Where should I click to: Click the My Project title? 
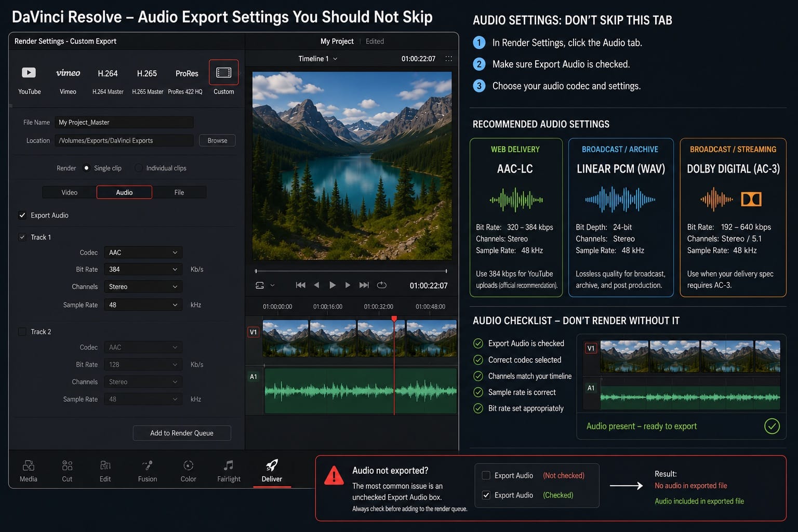point(337,41)
